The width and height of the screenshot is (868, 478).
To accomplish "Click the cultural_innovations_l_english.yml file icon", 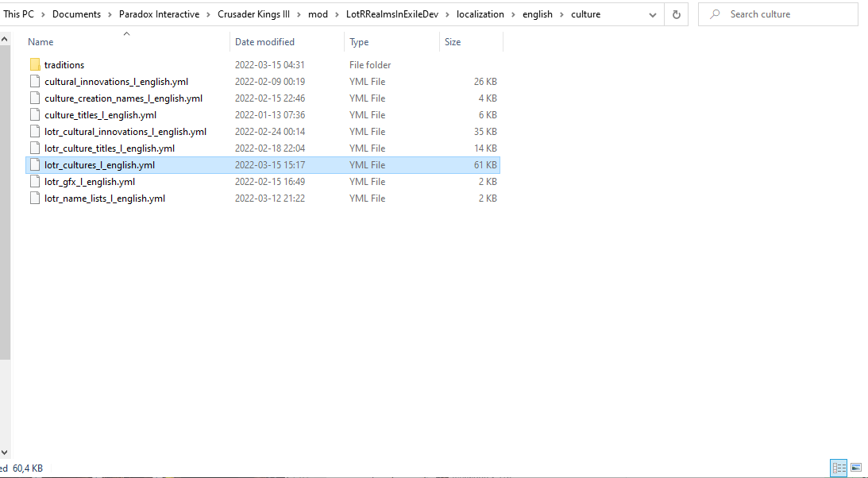I will pos(35,81).
